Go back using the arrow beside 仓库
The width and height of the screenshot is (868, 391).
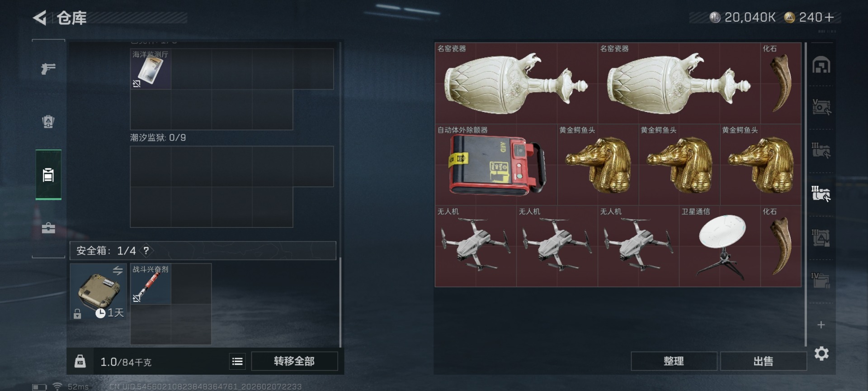(40, 18)
